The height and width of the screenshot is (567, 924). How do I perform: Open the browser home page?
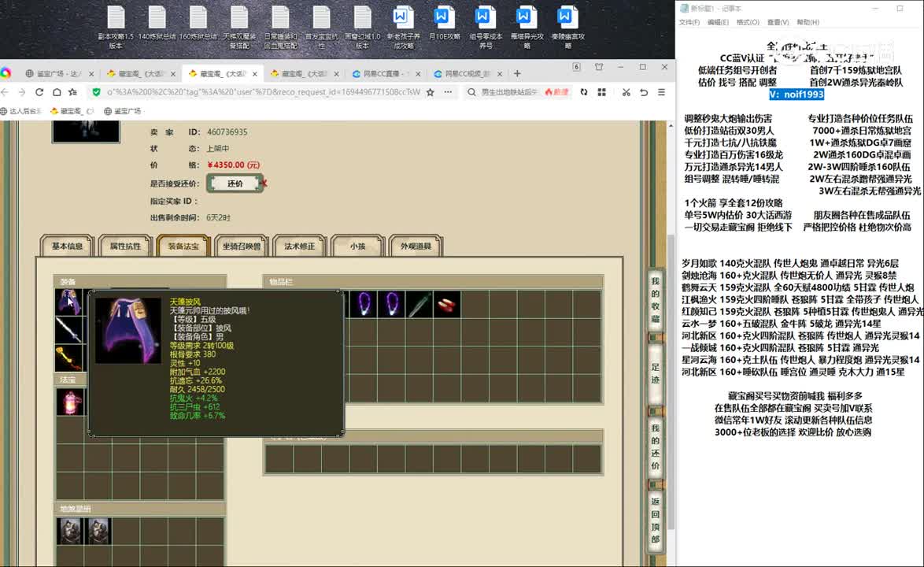click(x=57, y=92)
